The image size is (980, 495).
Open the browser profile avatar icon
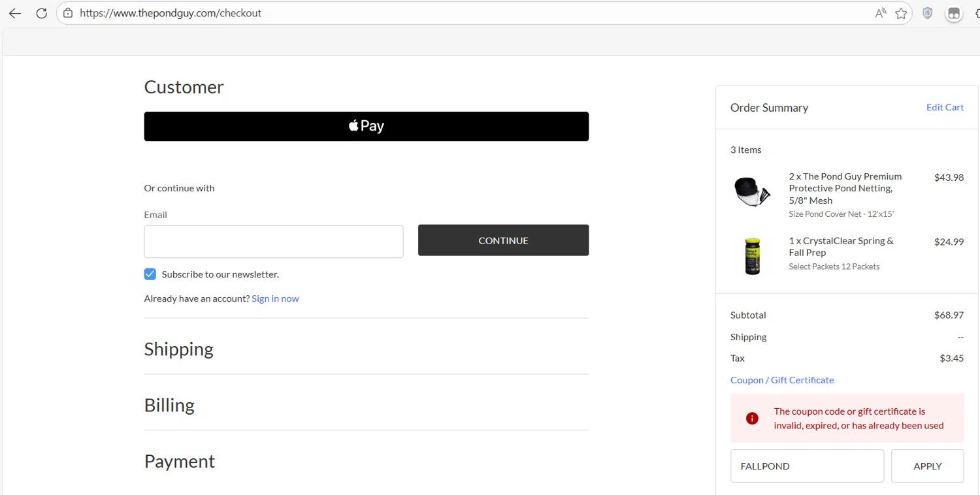tap(954, 13)
